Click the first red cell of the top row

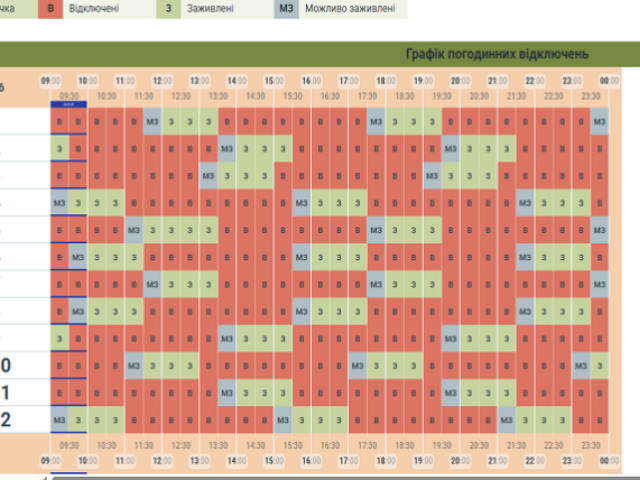tap(59, 122)
